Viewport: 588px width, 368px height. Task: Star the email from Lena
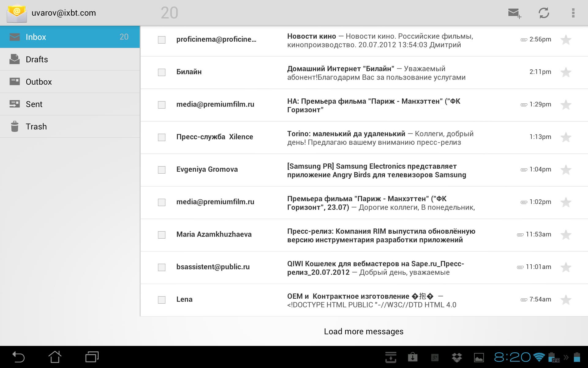pyautogui.click(x=566, y=300)
